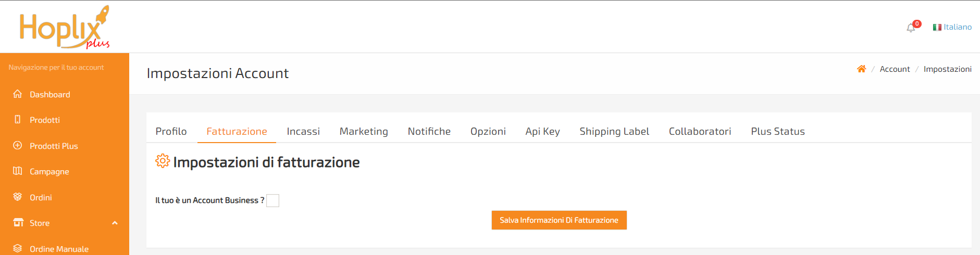Open the Collaboratori tab
The height and width of the screenshot is (255, 980).
pos(700,131)
